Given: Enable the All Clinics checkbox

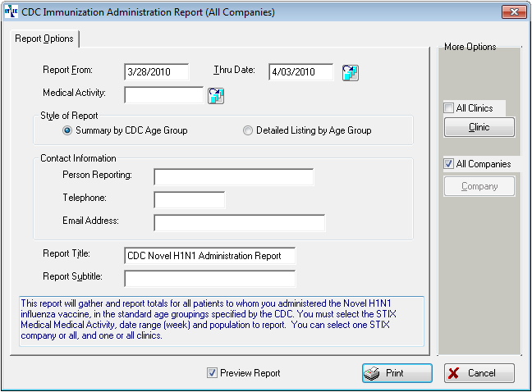Looking at the screenshot, I should click(448, 108).
